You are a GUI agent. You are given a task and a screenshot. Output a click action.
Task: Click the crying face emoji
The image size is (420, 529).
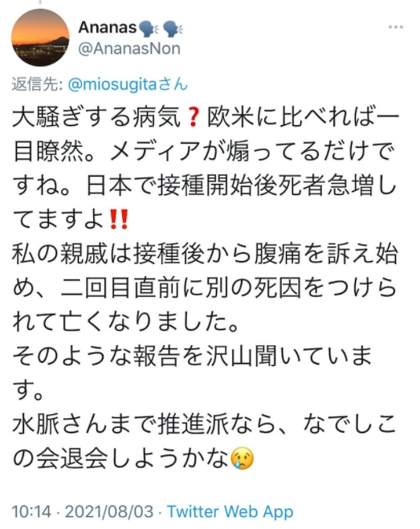click(x=242, y=458)
